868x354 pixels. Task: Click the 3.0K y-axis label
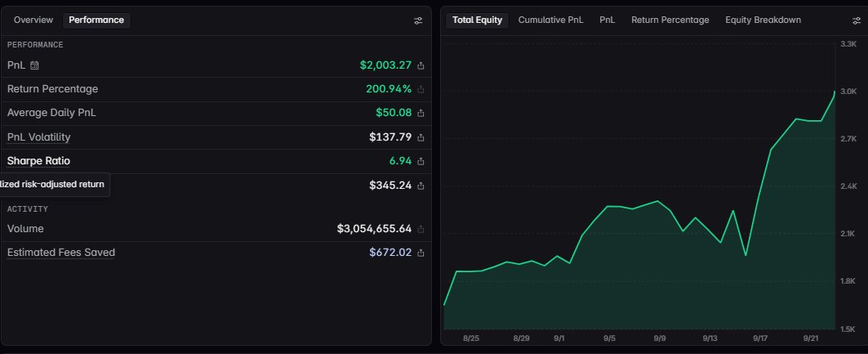[x=848, y=92]
